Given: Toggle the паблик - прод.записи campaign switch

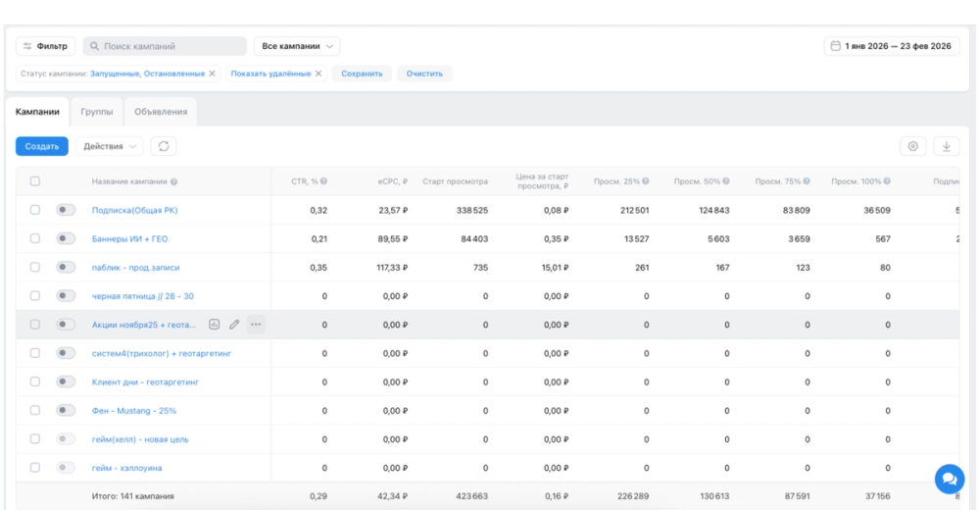Looking at the screenshot, I should pos(66,267).
